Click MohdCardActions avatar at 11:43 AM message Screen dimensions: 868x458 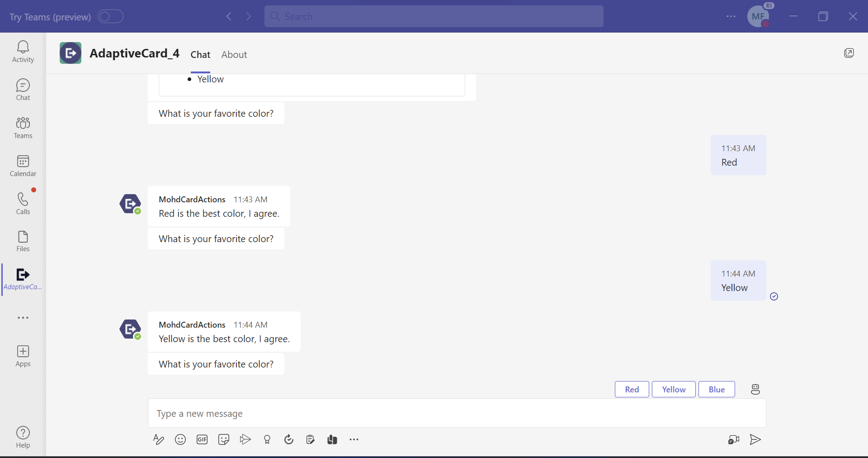pyautogui.click(x=131, y=204)
